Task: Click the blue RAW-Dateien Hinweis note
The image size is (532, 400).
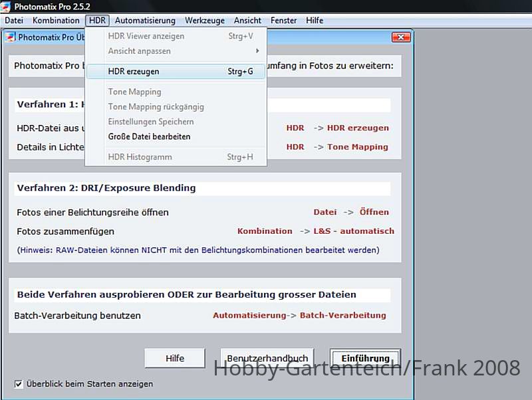Action: (198, 250)
